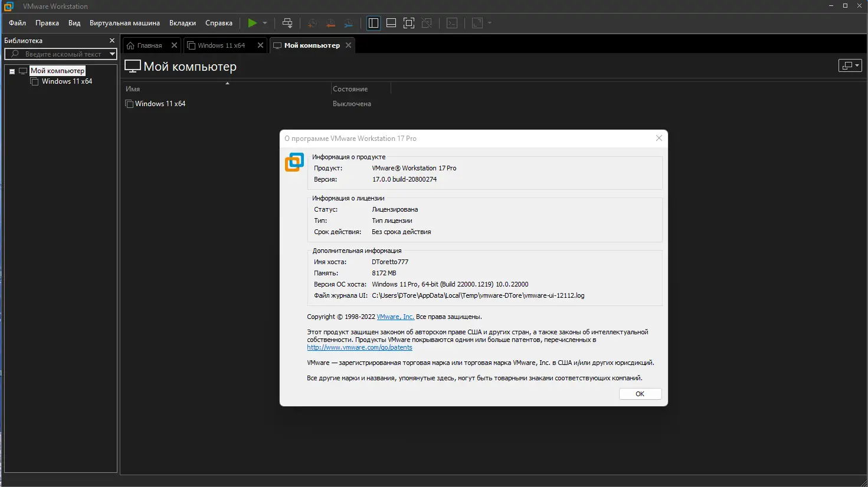Viewport: 868px width, 487px height.
Task: Click the green Power On play button
Action: pyautogui.click(x=253, y=23)
